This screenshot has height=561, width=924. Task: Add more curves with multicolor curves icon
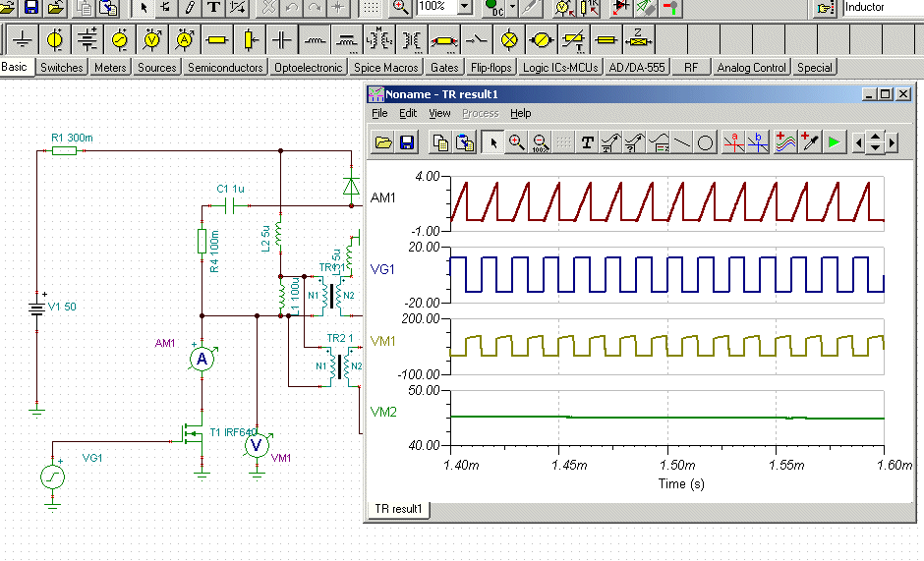coord(785,142)
